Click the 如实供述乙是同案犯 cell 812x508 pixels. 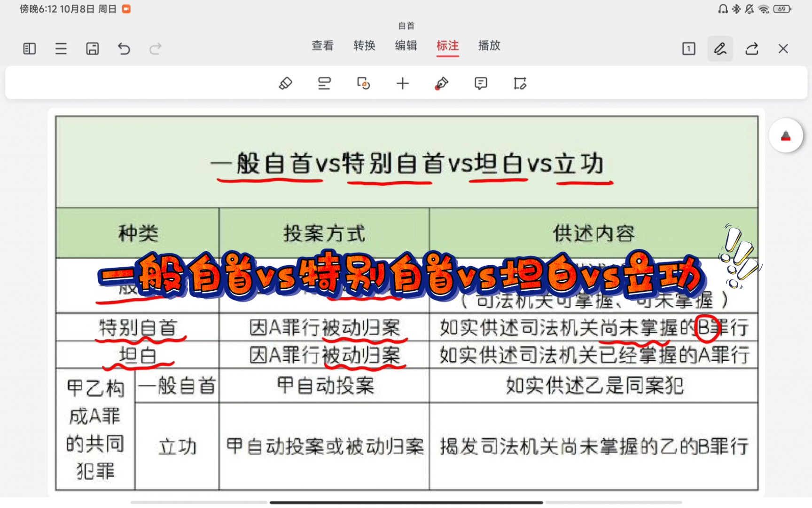(594, 386)
